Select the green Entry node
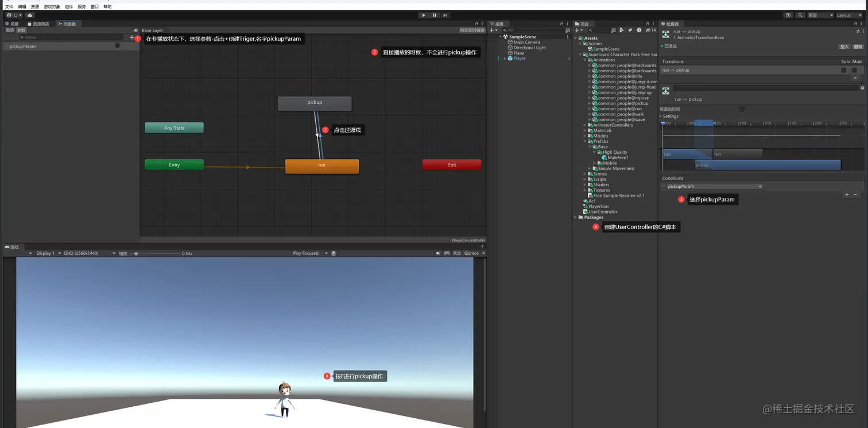 [174, 165]
